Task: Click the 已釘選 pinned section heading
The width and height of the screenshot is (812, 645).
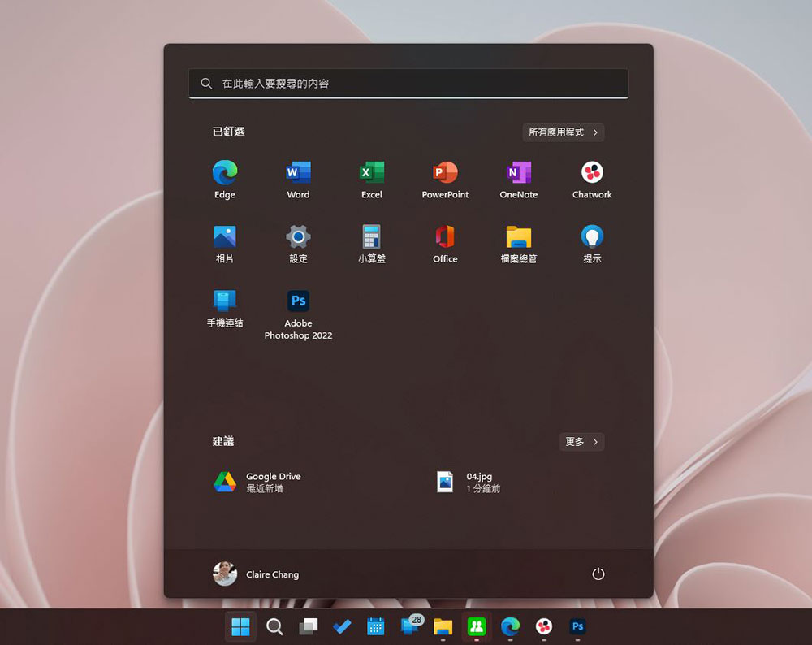Action: [228, 132]
